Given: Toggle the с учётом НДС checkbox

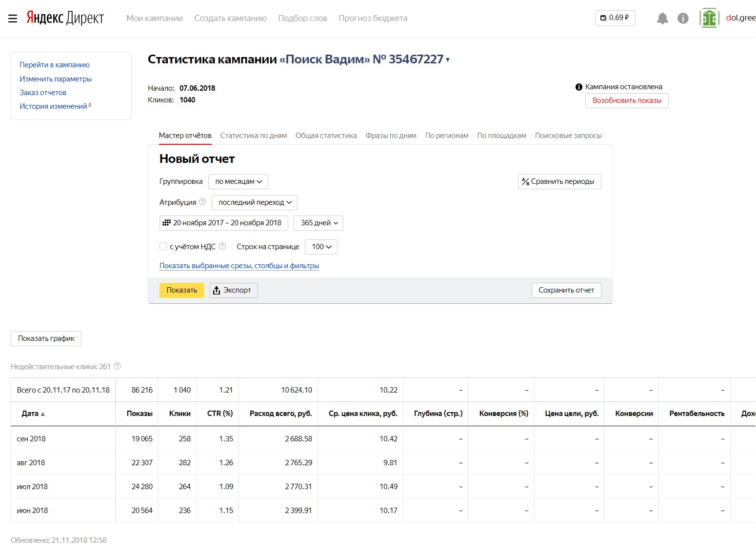Looking at the screenshot, I should tap(163, 247).
